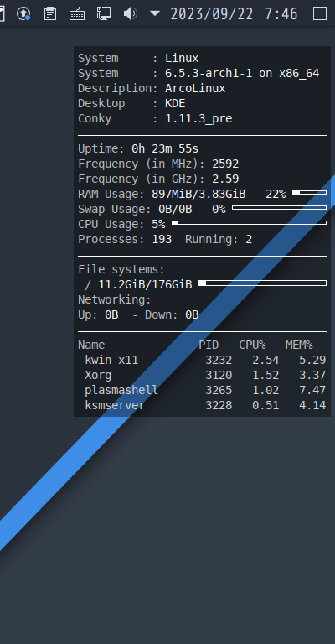Click the 11.2GiB/176GiB disk text

145,284
